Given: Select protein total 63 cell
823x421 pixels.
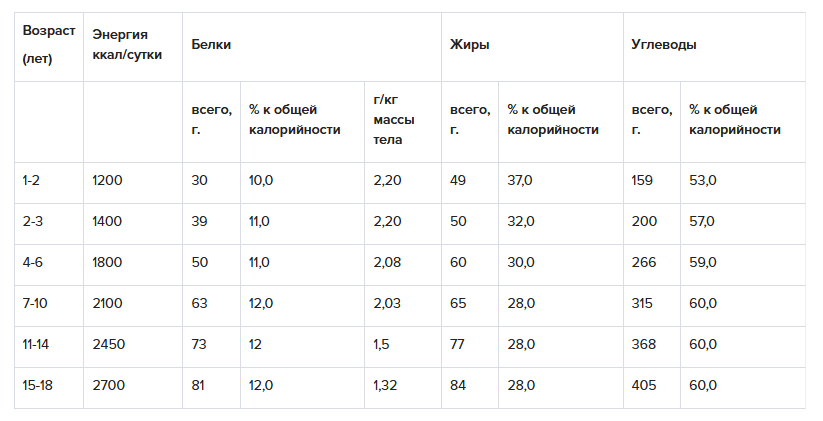Looking at the screenshot, I should [200, 303].
